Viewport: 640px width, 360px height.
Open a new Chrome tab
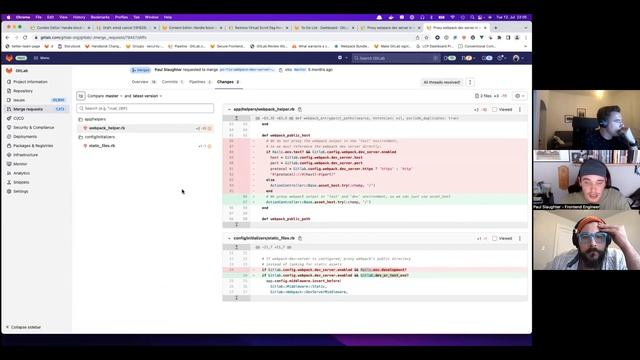[x=496, y=28]
